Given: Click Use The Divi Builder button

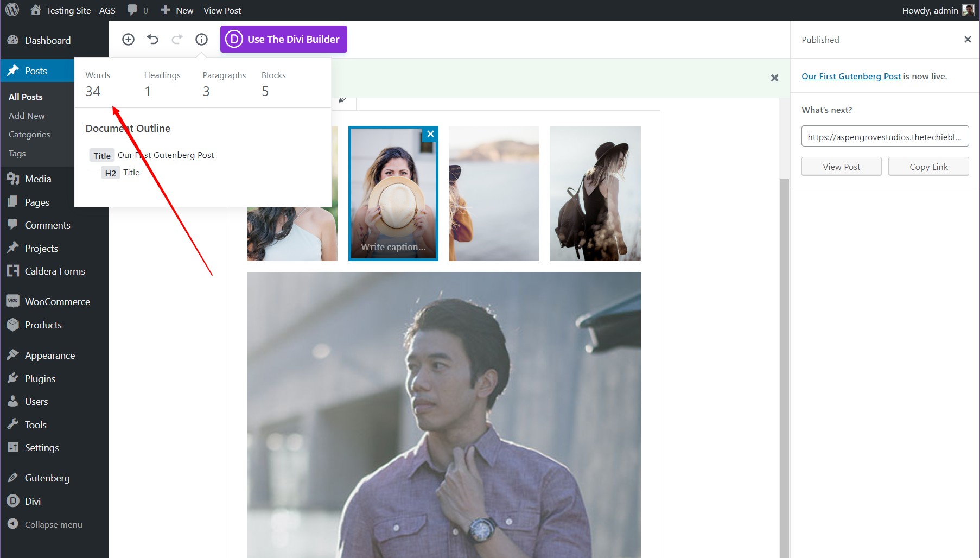Looking at the screenshot, I should [283, 39].
